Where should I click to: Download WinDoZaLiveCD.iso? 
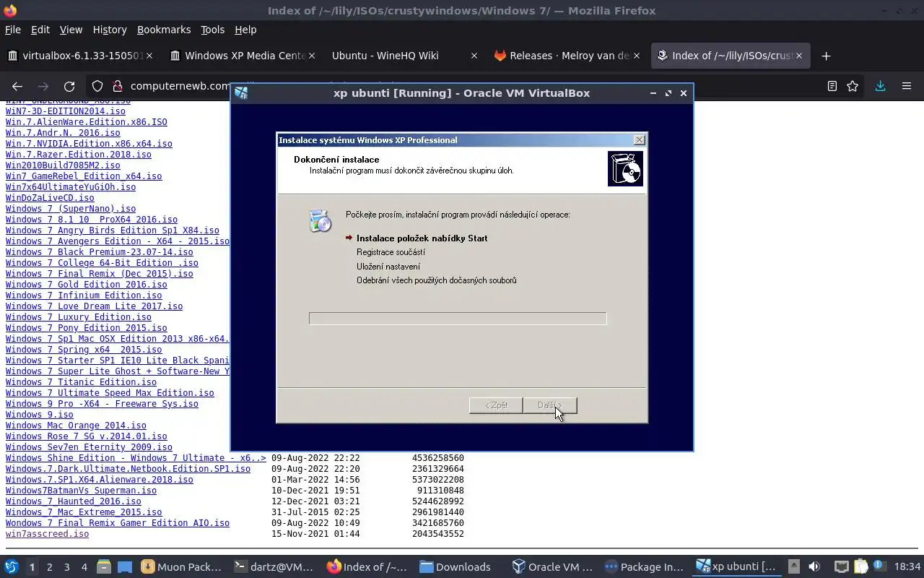click(x=50, y=198)
